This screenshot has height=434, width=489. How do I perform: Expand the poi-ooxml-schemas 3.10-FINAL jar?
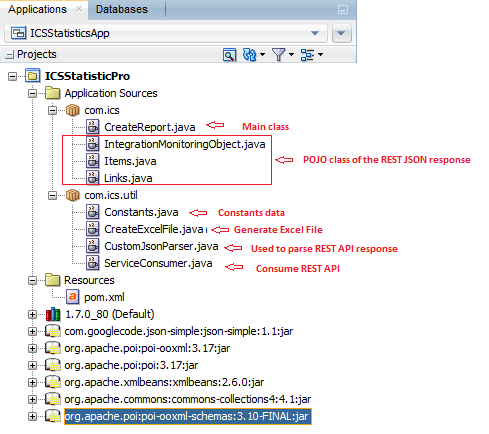[32, 417]
